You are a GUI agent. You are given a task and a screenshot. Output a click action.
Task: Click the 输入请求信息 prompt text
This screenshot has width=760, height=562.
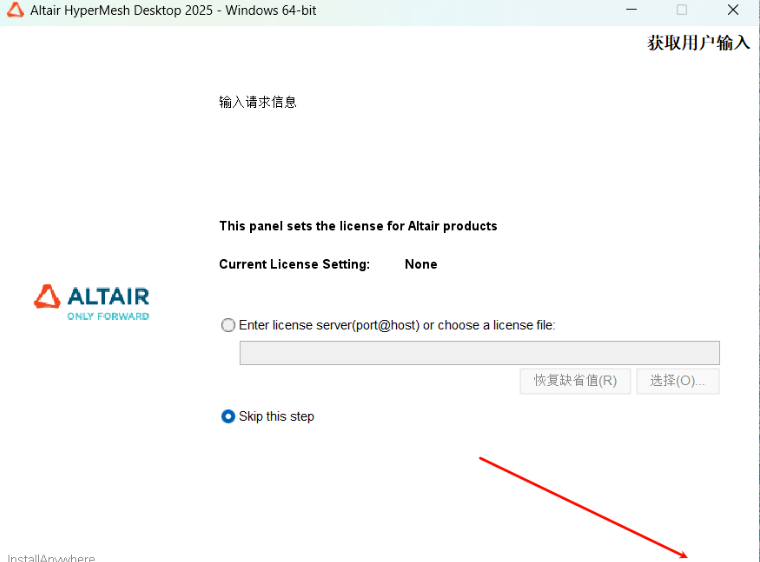258,102
